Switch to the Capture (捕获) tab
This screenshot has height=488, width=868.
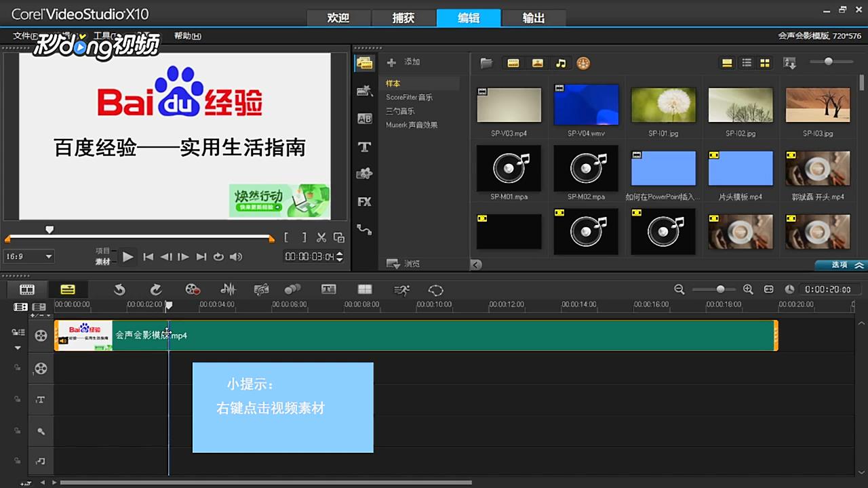(403, 18)
